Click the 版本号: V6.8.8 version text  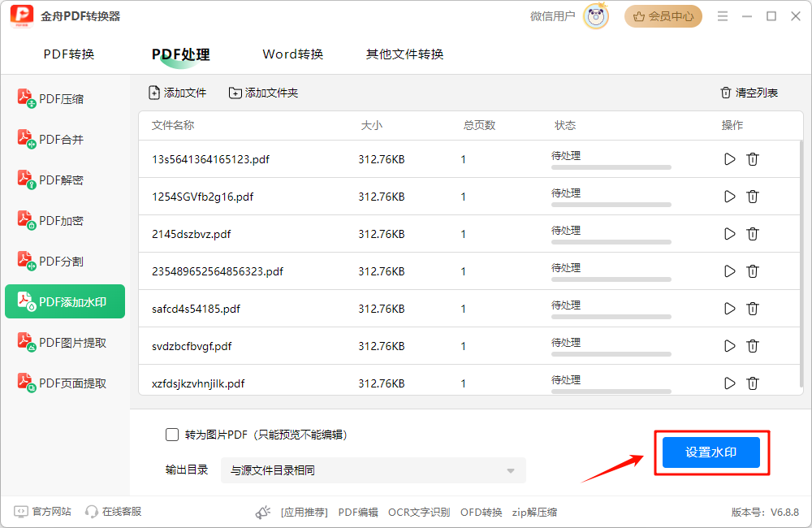(765, 512)
